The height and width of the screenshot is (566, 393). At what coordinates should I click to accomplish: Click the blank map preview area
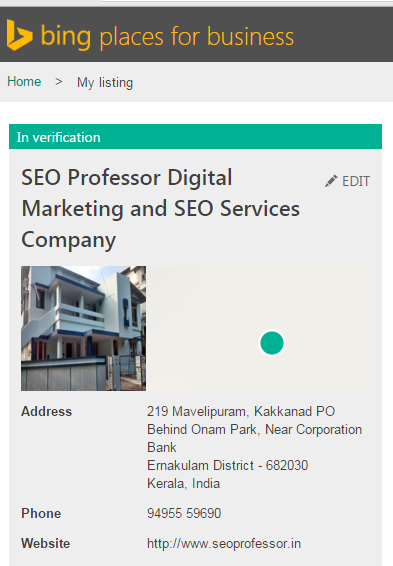[x=259, y=328]
